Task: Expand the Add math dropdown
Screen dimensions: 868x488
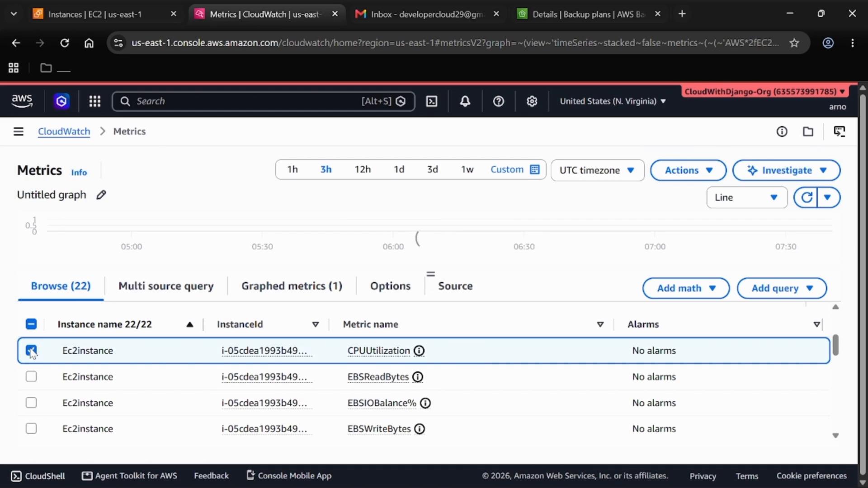Action: tap(686, 288)
